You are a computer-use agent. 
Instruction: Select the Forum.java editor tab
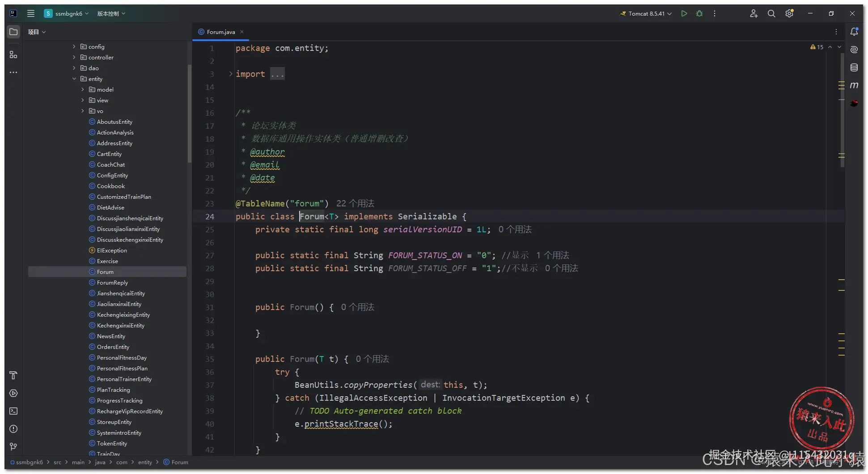click(x=221, y=32)
